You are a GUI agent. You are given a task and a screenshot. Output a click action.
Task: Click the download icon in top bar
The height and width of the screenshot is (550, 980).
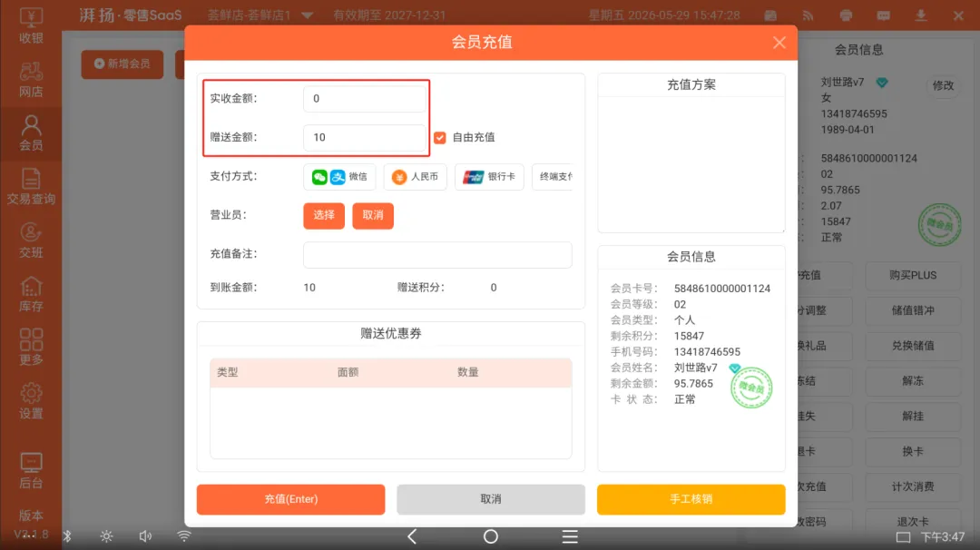pyautogui.click(x=921, y=15)
